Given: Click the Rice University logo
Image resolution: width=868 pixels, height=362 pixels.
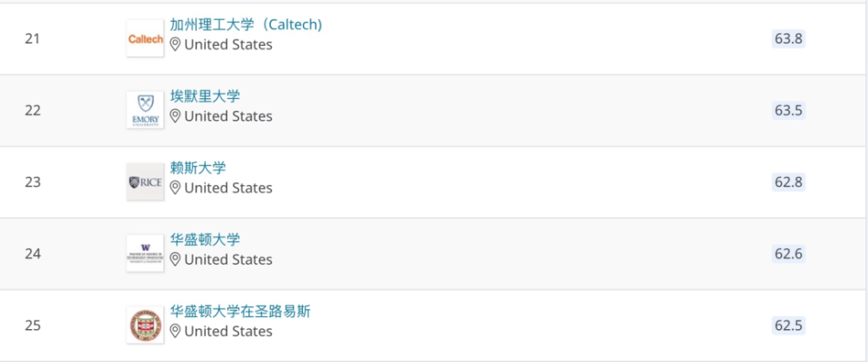Looking at the screenshot, I should click(145, 181).
